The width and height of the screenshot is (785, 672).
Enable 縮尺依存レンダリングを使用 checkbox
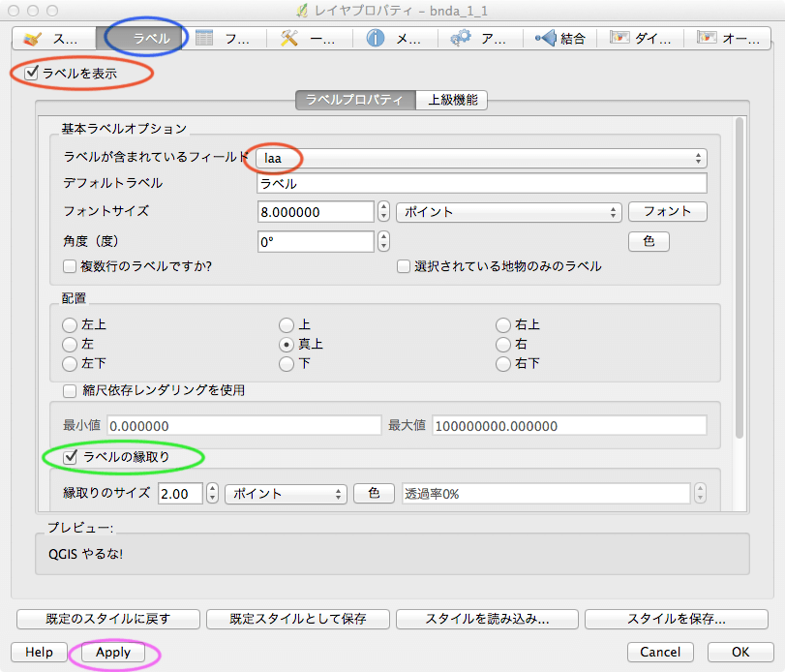(70, 391)
